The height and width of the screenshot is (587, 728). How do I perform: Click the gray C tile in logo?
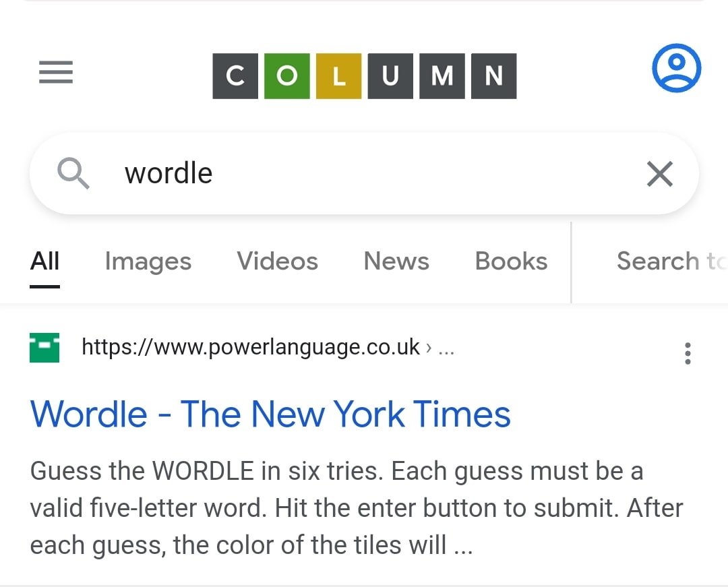(235, 76)
